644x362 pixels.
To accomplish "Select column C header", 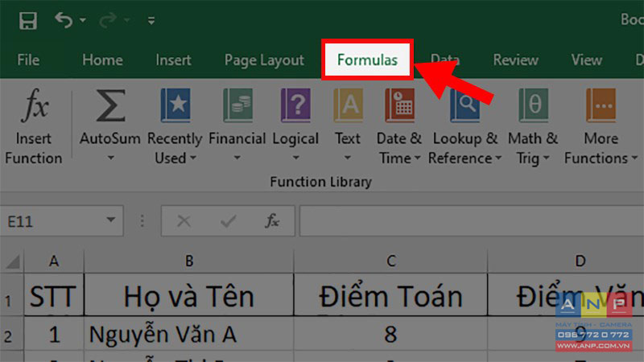I will [390, 261].
